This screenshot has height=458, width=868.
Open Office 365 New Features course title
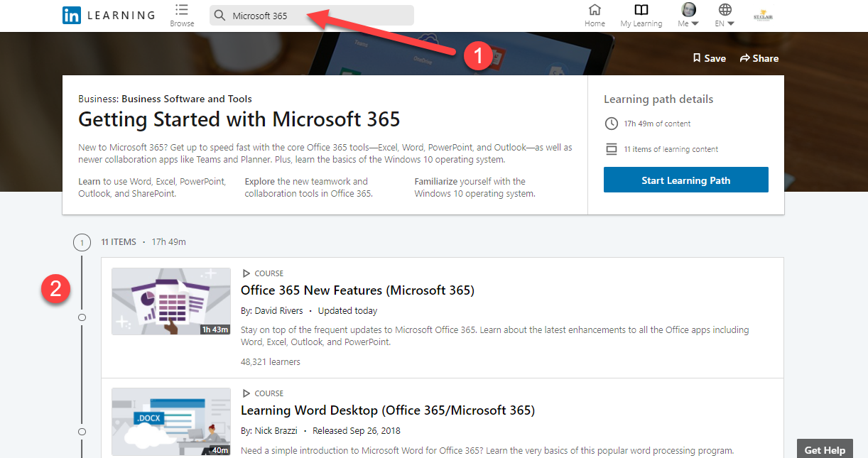tap(357, 290)
